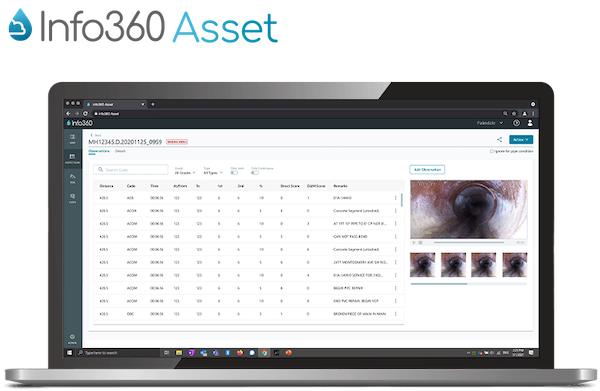Check Ignore for pipe condition box
600x391 pixels.
pos(492,151)
